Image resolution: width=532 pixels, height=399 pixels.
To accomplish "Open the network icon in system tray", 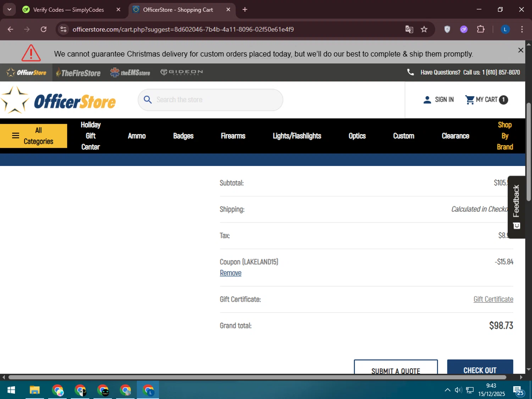I will click(x=470, y=390).
